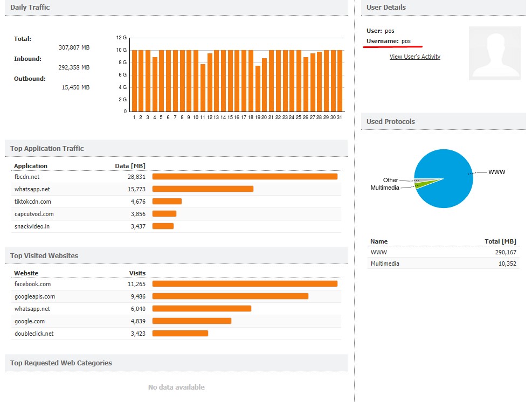Click the orange bar next to google.com
The image size is (532, 402).
[x=191, y=321]
